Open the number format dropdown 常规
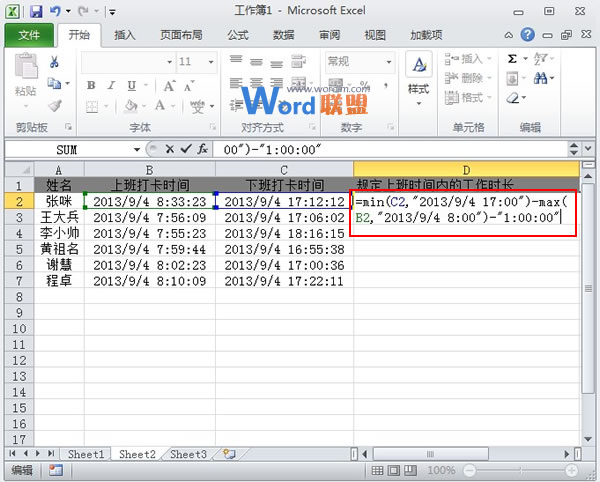Screen dimensions: 600x482 [383, 61]
